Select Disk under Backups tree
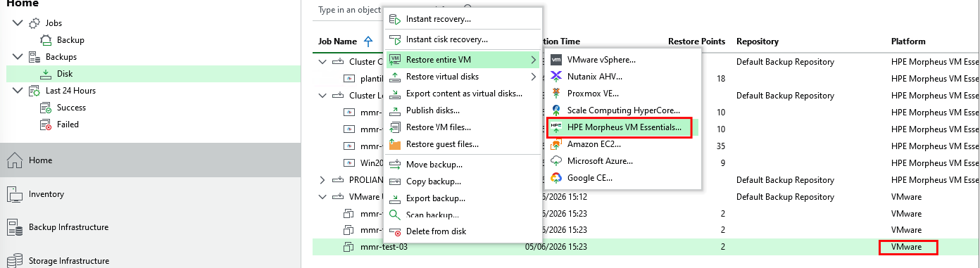 [65, 74]
